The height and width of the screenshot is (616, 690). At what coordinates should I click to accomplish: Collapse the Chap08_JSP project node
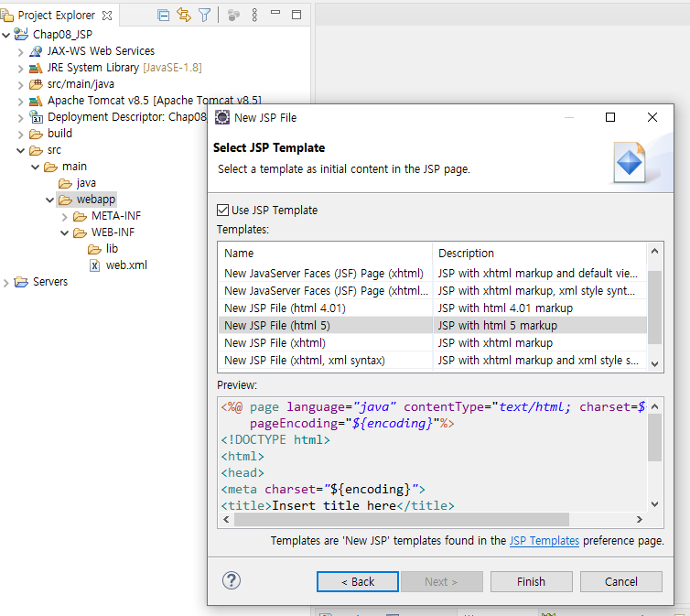pos(5,35)
